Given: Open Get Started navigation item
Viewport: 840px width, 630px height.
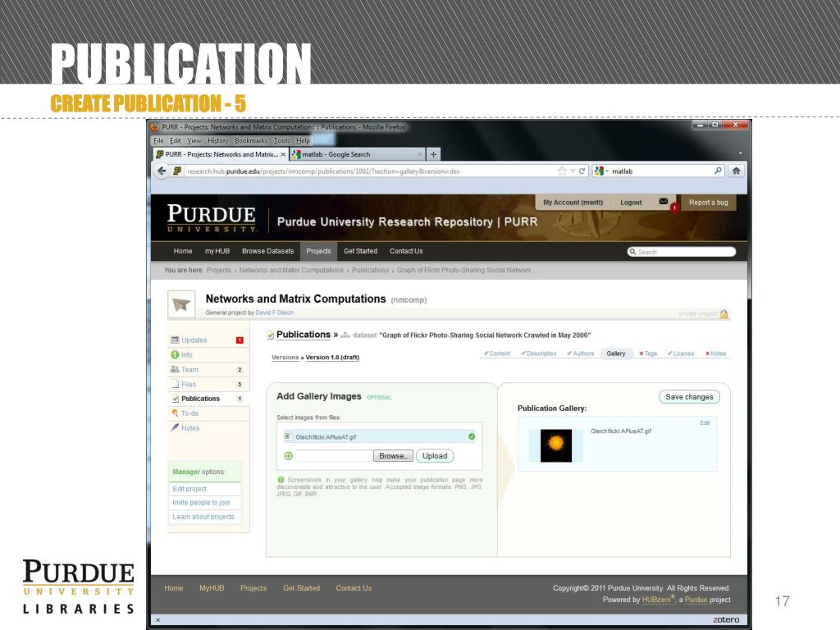Looking at the screenshot, I should (x=361, y=251).
